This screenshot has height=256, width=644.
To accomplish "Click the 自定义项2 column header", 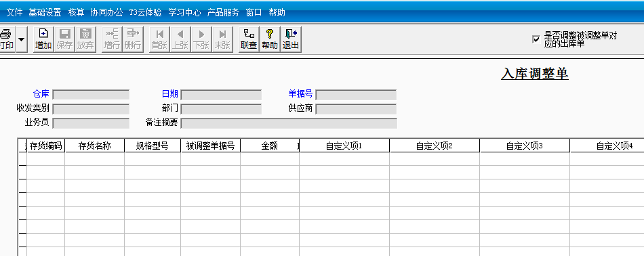I will click(435, 146).
